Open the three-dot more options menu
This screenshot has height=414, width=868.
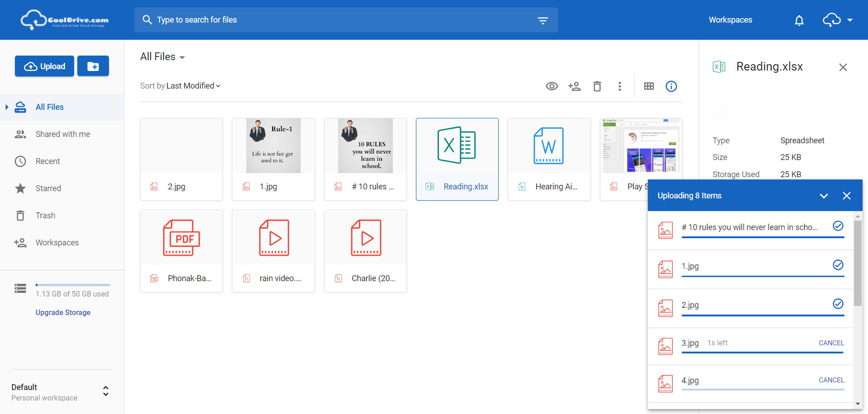[x=619, y=86]
